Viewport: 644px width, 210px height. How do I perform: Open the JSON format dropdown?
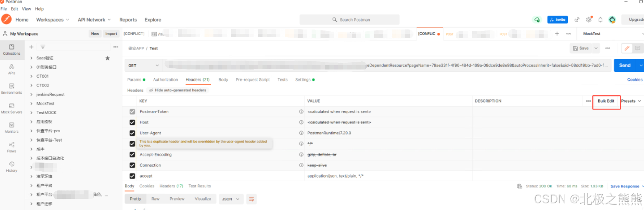click(231, 199)
